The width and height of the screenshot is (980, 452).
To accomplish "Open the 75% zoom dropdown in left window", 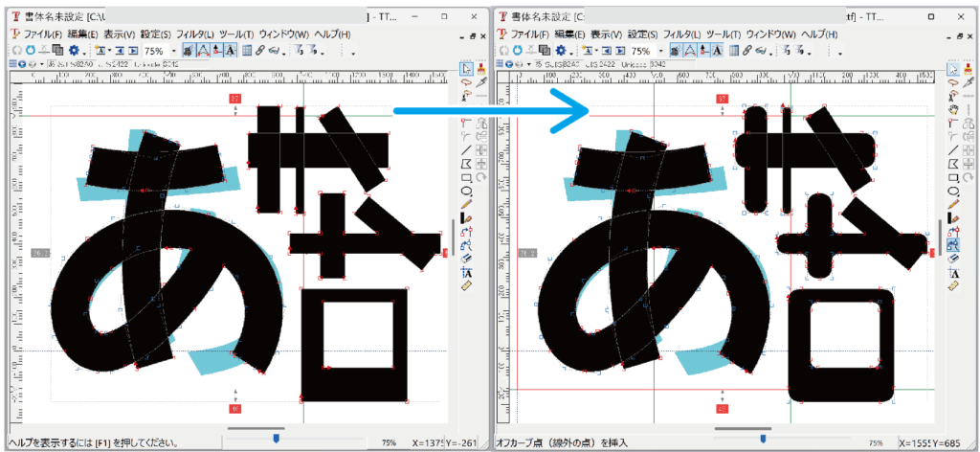I will click(x=173, y=51).
